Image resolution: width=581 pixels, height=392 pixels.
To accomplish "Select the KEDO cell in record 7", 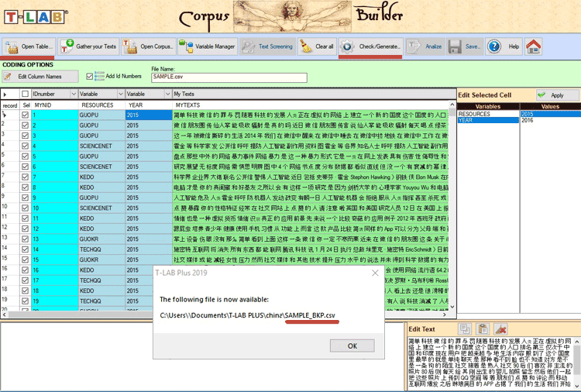I will tap(101, 177).
